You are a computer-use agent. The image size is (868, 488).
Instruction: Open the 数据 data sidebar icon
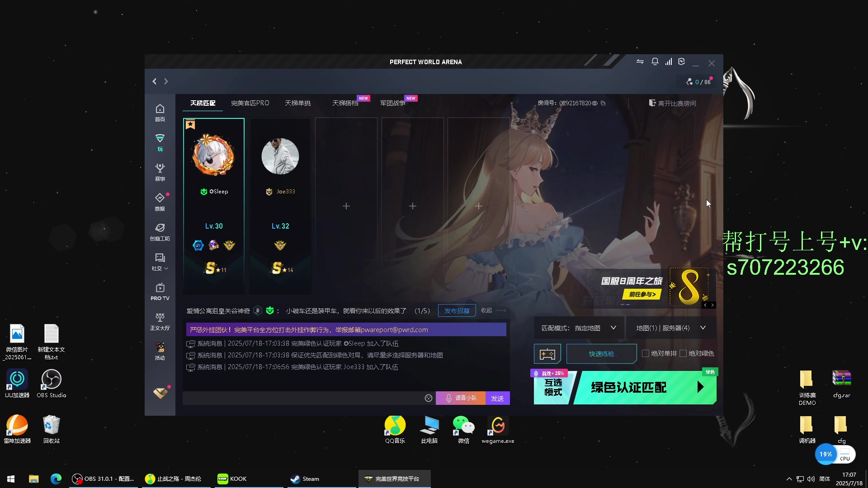pos(160,202)
